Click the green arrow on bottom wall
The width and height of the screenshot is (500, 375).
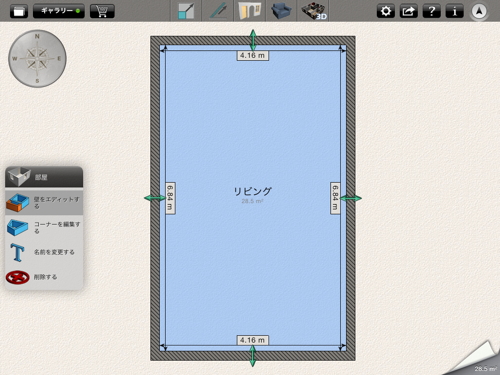[x=253, y=356]
